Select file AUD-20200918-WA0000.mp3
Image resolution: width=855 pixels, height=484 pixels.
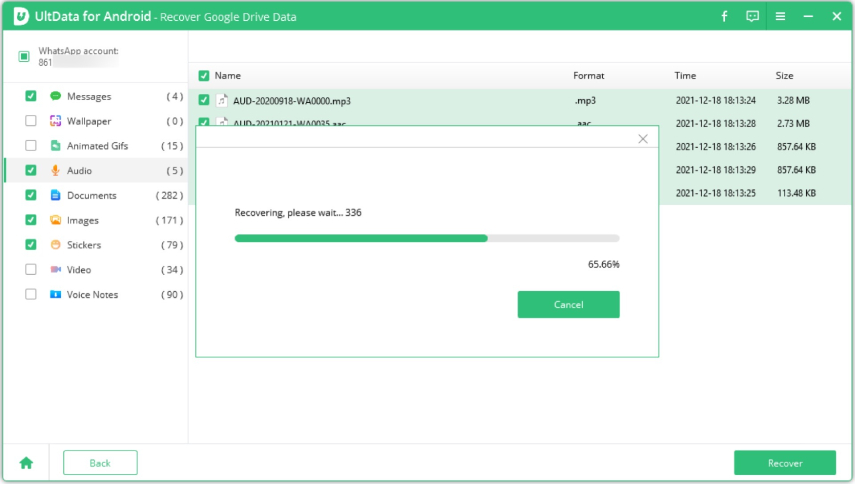coord(292,101)
